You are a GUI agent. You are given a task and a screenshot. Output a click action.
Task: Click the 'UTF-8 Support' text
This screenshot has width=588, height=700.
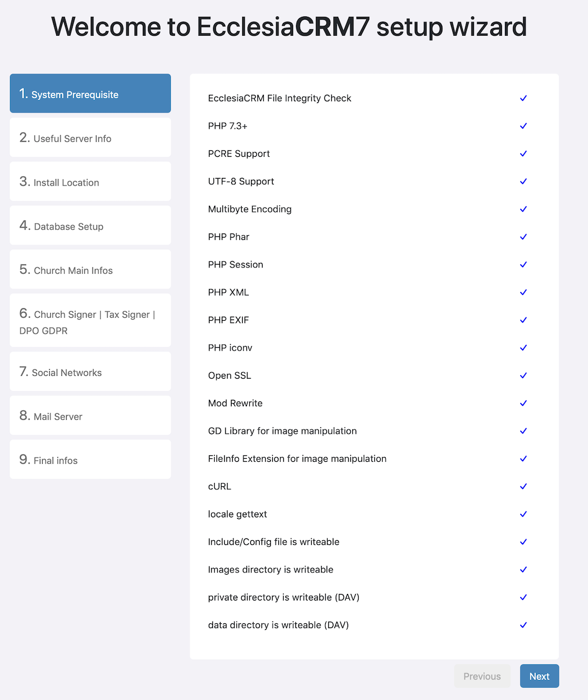point(241,181)
